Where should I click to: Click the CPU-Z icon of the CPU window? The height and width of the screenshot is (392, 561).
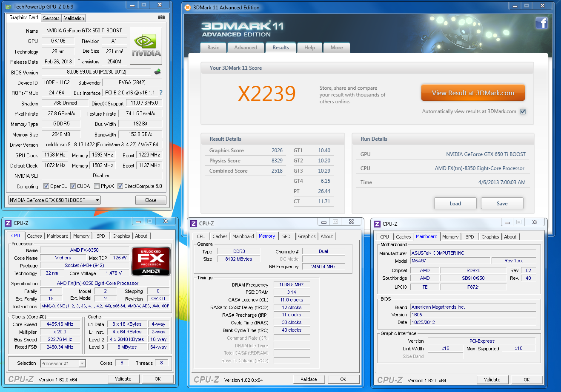pyautogui.click(x=8, y=223)
